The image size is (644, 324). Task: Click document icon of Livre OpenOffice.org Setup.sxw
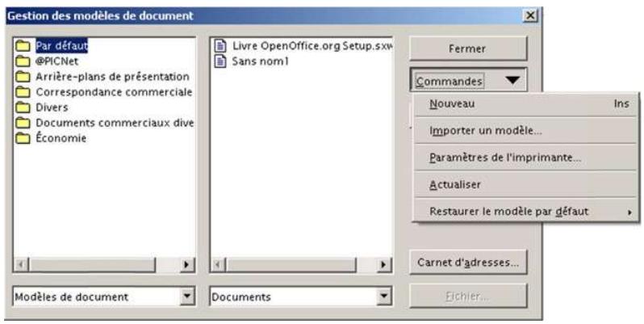point(221,46)
